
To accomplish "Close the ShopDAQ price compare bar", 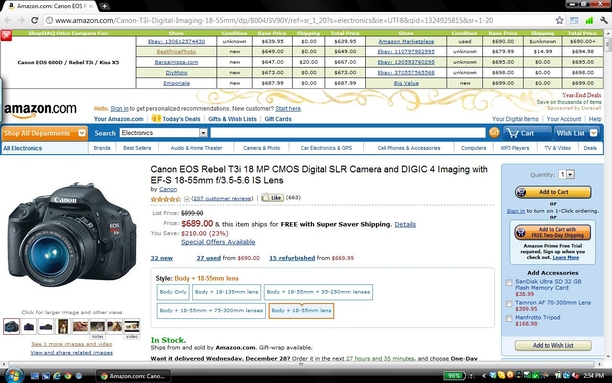I will (6, 35).
